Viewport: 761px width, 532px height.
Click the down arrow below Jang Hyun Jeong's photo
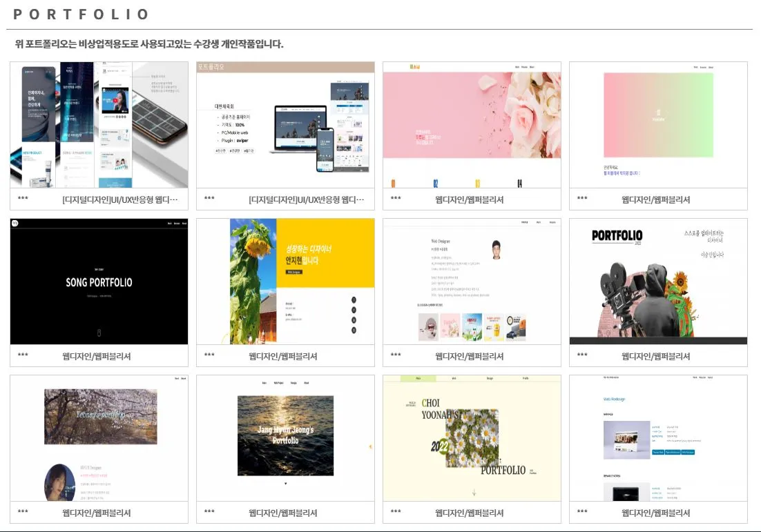[285, 484]
